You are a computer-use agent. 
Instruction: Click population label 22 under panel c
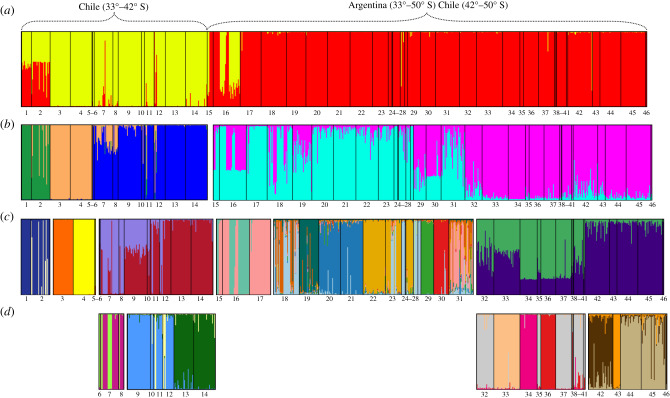point(373,299)
